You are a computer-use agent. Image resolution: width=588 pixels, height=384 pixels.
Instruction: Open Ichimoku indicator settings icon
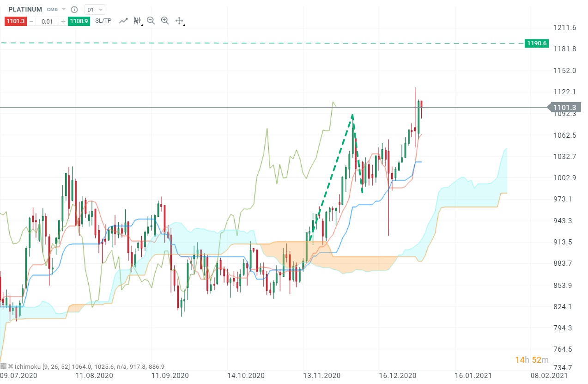[x=3, y=366]
